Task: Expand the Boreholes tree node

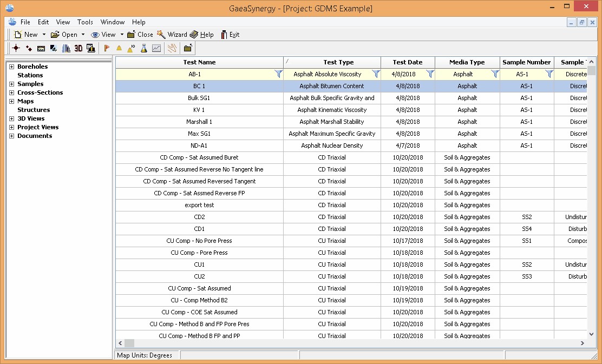Action: click(x=12, y=67)
